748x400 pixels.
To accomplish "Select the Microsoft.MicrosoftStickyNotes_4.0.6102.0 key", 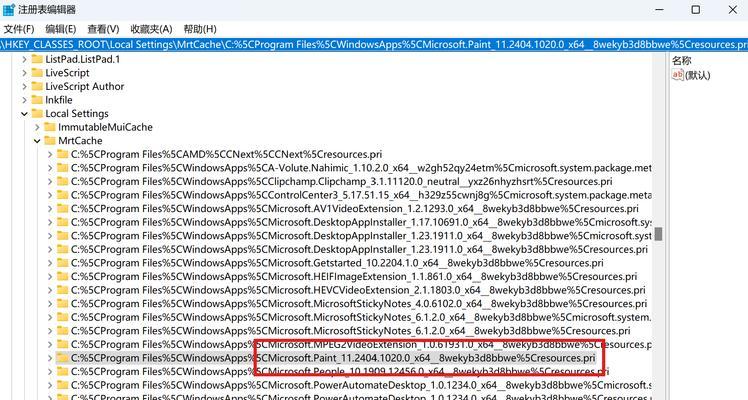I will 359,304.
